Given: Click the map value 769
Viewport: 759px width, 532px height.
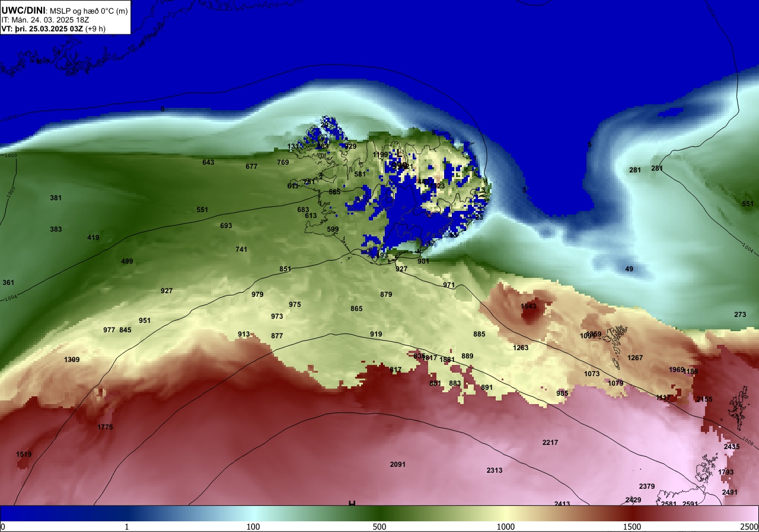Looking at the screenshot, I should (x=283, y=162).
